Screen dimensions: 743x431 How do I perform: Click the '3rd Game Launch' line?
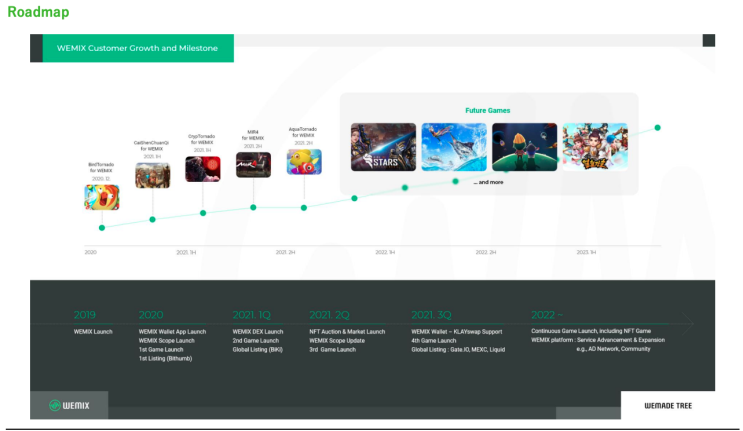pyautogui.click(x=333, y=350)
